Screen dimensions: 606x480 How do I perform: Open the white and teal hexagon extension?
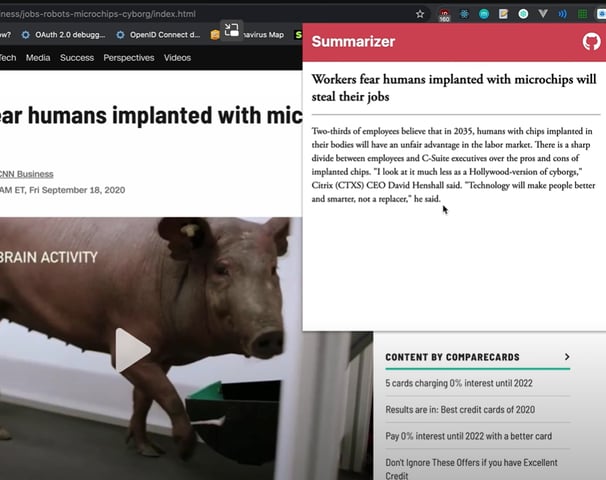(523, 14)
